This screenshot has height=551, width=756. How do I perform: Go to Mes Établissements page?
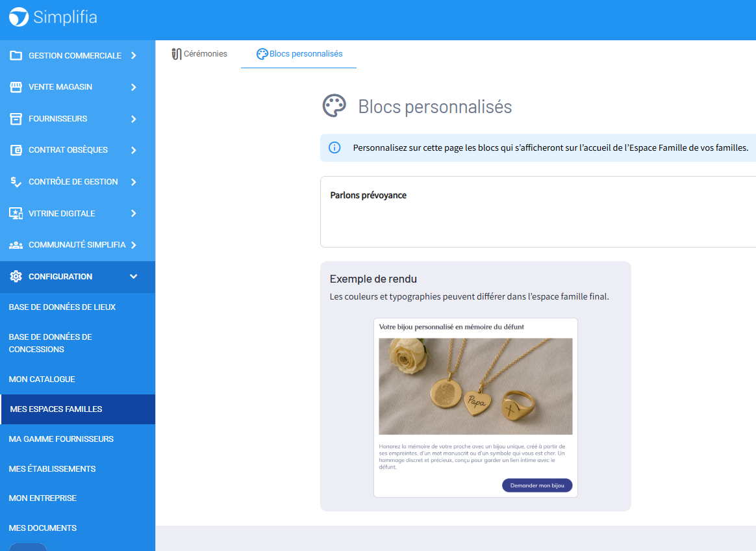52,468
